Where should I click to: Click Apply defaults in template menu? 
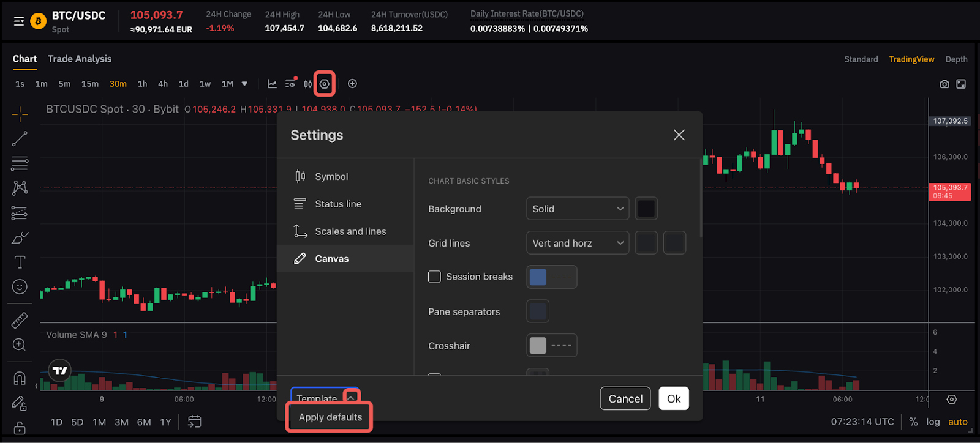pos(330,417)
